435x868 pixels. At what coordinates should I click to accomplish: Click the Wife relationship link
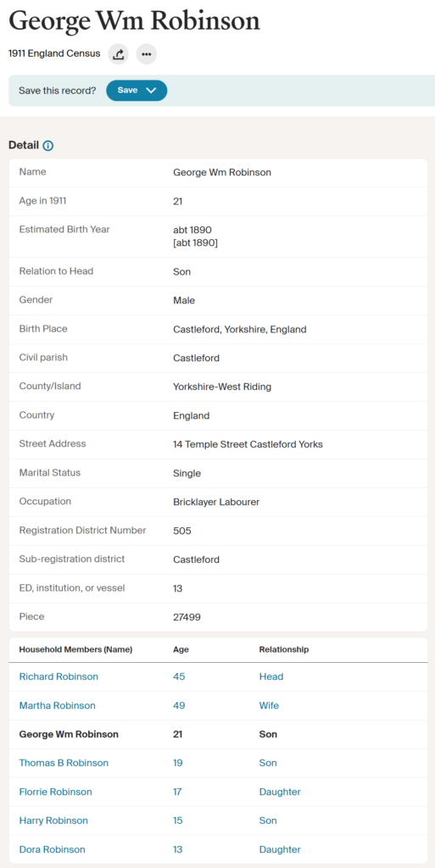click(269, 705)
